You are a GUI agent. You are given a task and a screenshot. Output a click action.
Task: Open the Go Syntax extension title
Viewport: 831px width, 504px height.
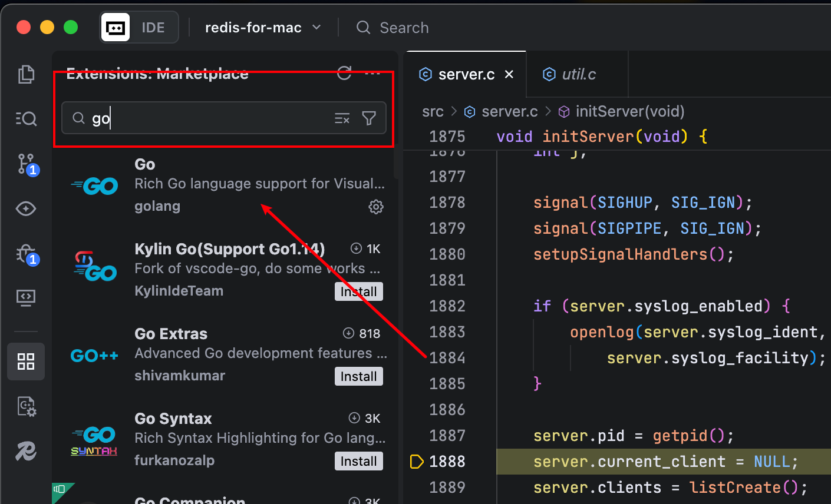tap(173, 419)
